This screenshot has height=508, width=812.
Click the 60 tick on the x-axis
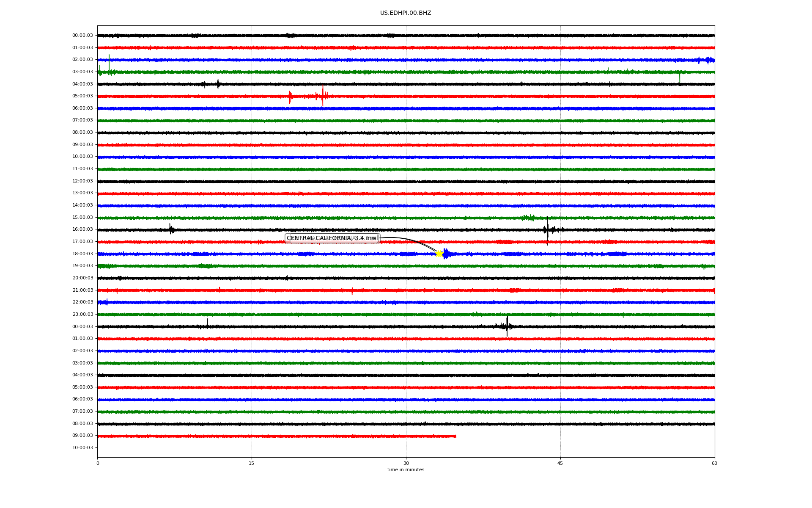point(714,463)
